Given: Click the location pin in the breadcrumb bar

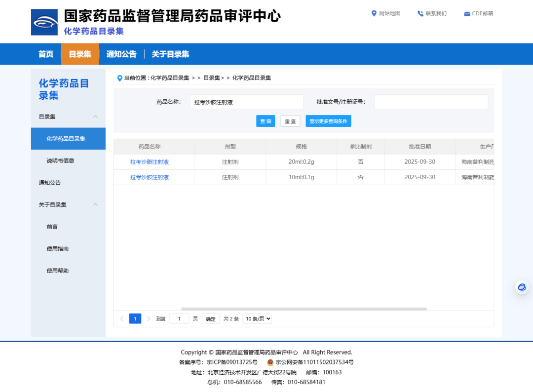Looking at the screenshot, I should [x=119, y=78].
